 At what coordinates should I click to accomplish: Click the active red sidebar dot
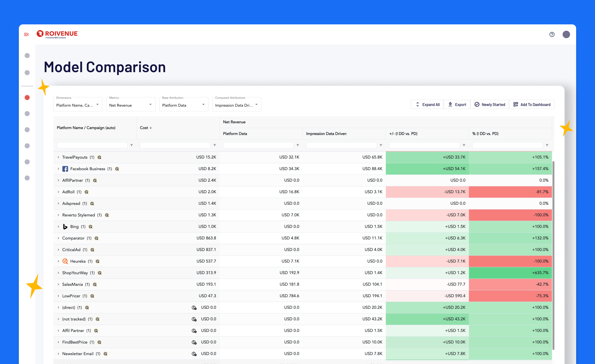coord(27,98)
